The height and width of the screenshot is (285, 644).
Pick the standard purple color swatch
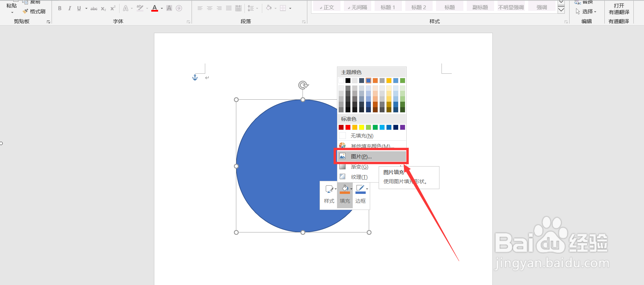403,127
